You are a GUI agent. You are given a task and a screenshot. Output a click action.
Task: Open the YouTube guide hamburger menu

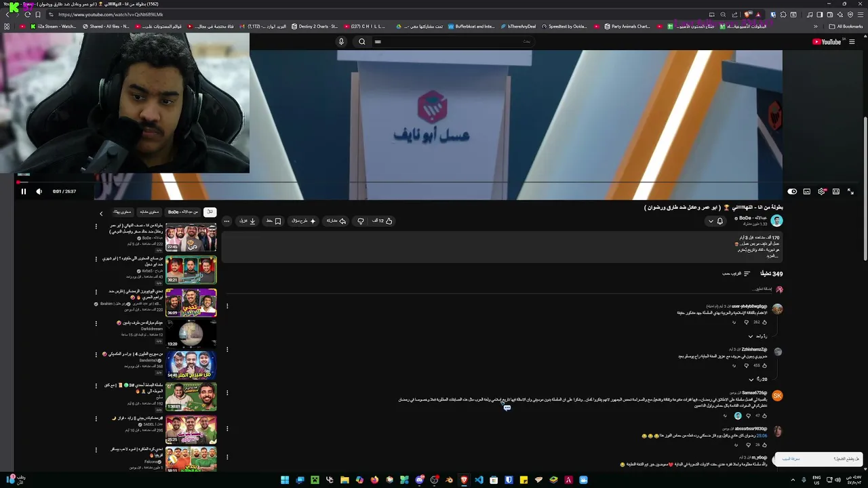852,42
